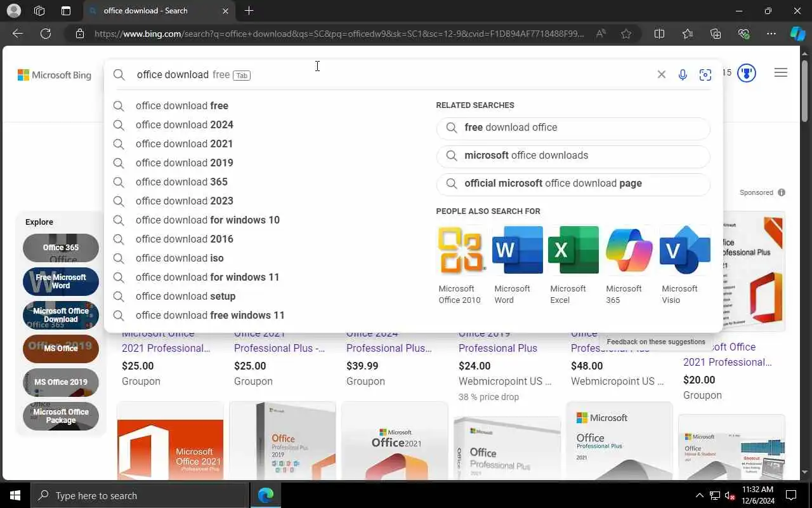Open Bing hamburger settings menu
The image size is (812, 508).
[781, 72]
